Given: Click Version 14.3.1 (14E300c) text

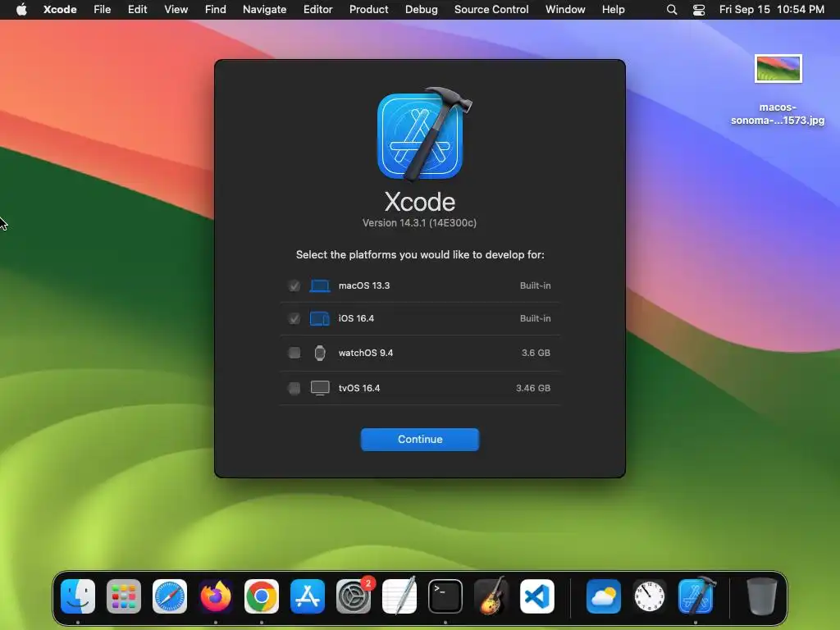Looking at the screenshot, I should (x=419, y=223).
